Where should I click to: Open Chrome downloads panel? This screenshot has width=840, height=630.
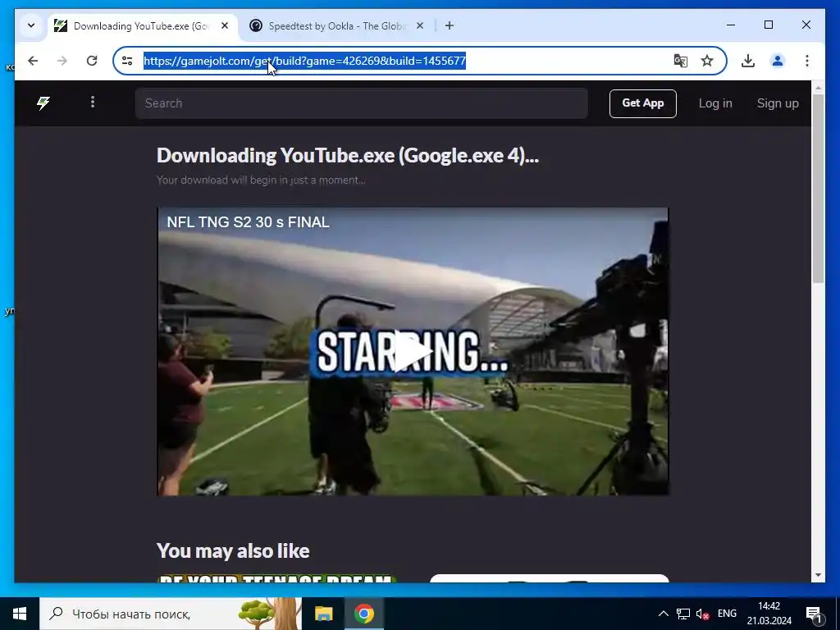748,61
